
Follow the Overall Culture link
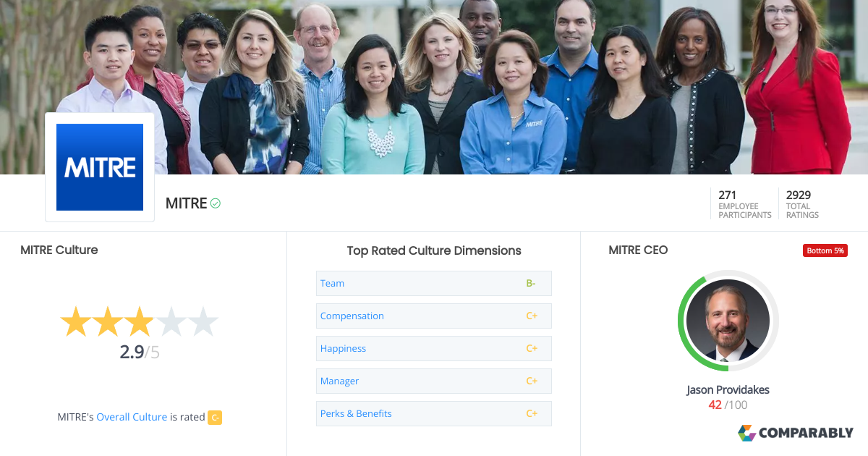[x=132, y=417]
